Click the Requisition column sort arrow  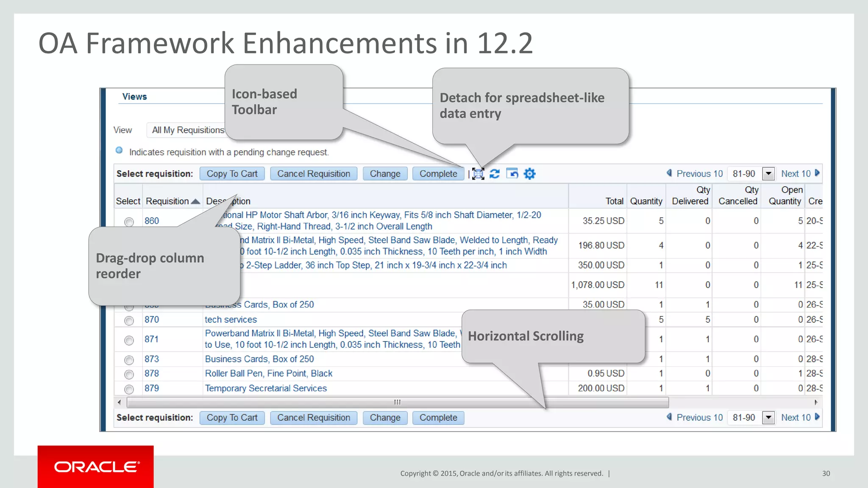point(195,202)
